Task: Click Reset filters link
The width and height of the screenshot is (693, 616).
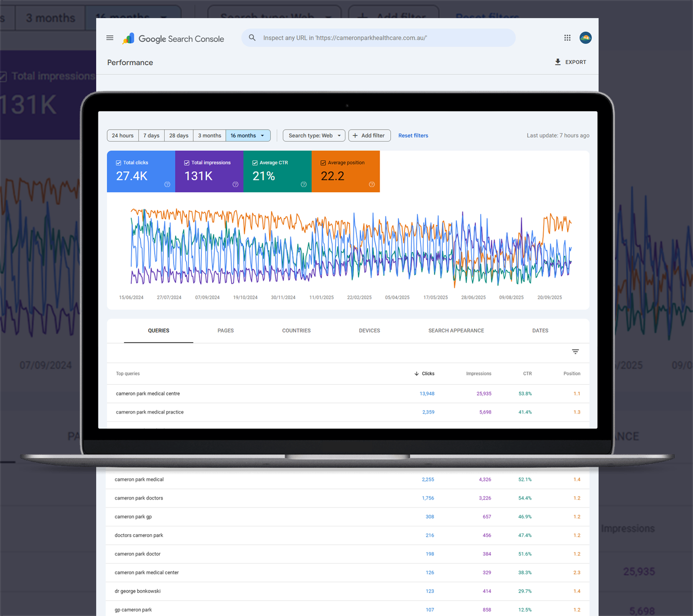Action: [413, 135]
